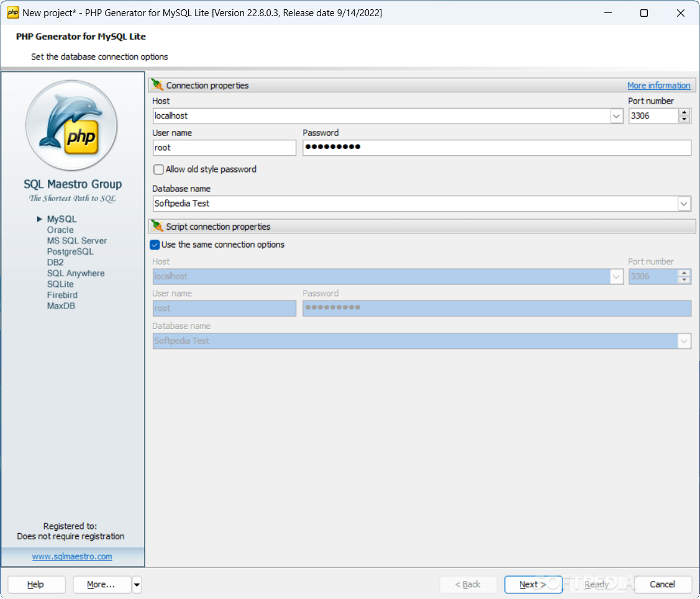The width and height of the screenshot is (700, 599).
Task: Go to Next step
Action: (x=533, y=584)
